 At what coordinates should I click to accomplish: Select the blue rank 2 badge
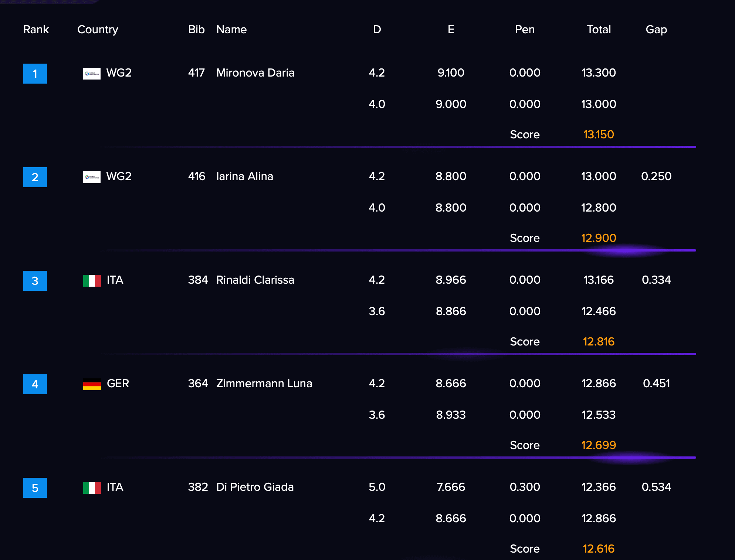[x=35, y=177]
